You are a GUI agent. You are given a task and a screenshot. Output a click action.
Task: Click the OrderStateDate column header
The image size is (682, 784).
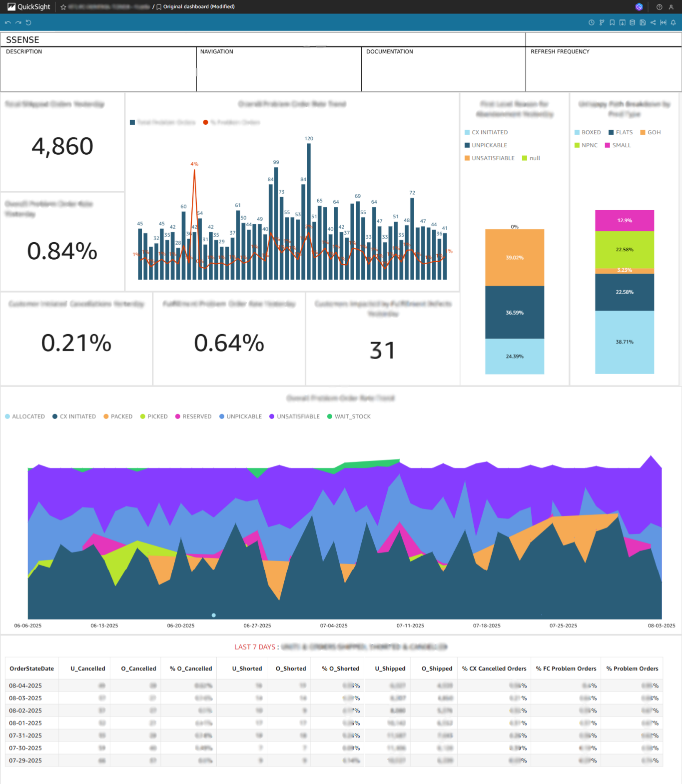tap(31, 669)
